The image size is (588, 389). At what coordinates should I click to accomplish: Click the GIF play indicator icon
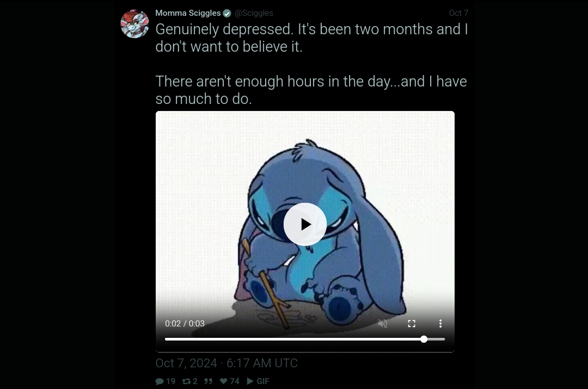250,381
